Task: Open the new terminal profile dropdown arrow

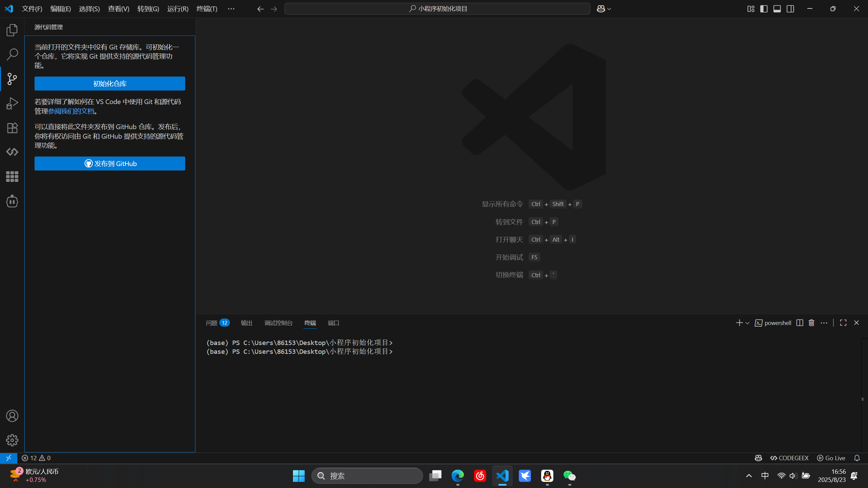Action: click(x=747, y=323)
